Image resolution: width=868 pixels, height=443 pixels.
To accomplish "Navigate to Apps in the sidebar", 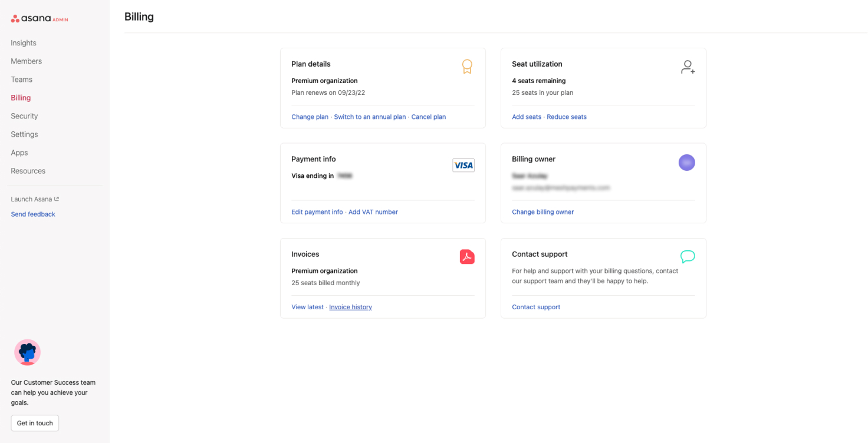I will (x=19, y=153).
